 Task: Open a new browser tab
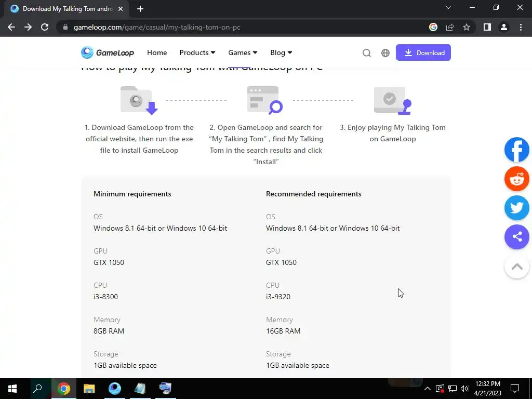(140, 9)
